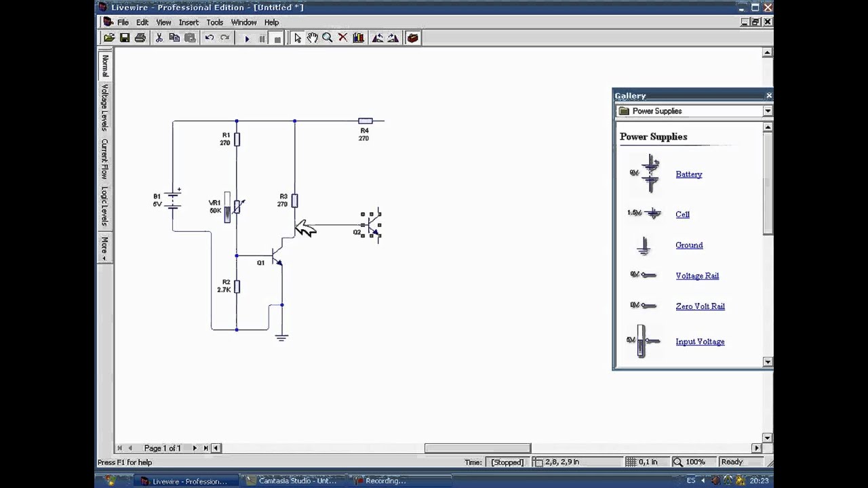
Task: Select the Input Voltage symbol in Gallery
Action: click(x=643, y=341)
